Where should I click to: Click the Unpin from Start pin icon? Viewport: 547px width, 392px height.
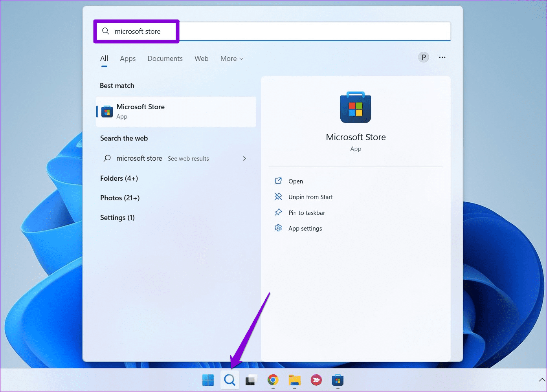click(x=278, y=196)
